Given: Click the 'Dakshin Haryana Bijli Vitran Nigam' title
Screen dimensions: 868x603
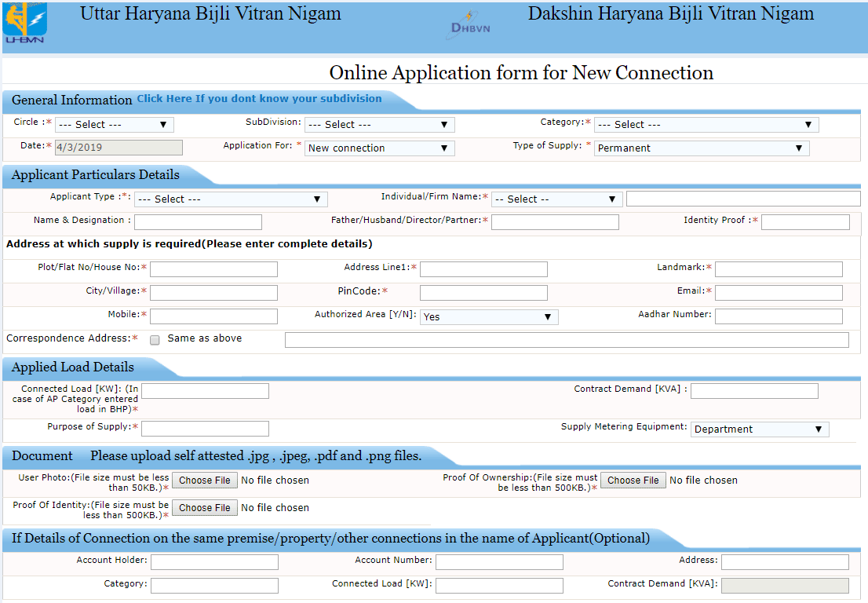Looking at the screenshot, I should point(670,14).
